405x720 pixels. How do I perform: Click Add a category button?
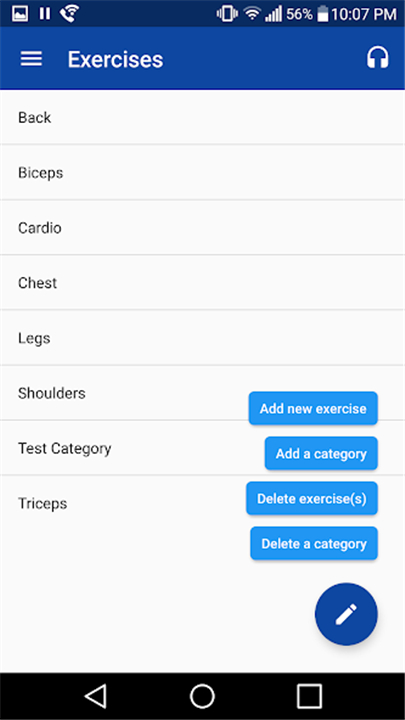click(x=321, y=453)
